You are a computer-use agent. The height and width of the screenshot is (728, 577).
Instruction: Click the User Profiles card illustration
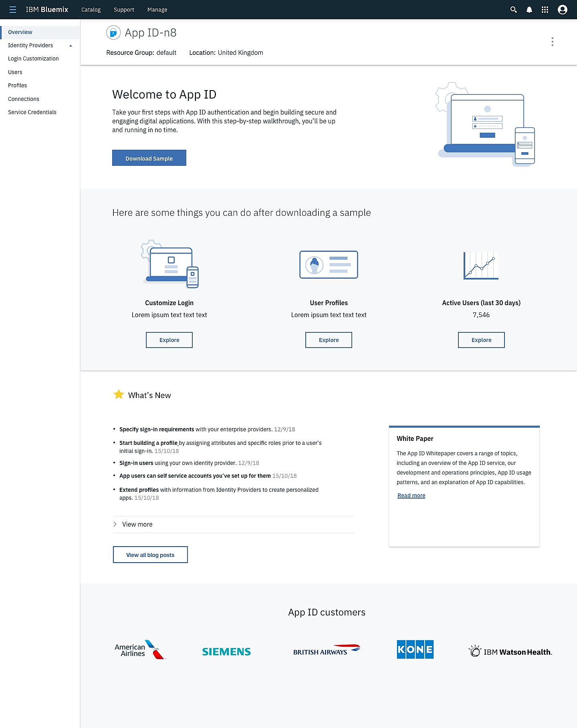(x=329, y=265)
